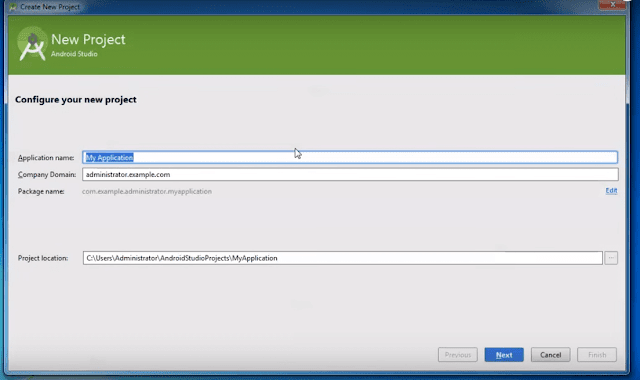Viewport: 640px width, 380px height.
Task: Click the Cancel button
Action: [x=550, y=355]
